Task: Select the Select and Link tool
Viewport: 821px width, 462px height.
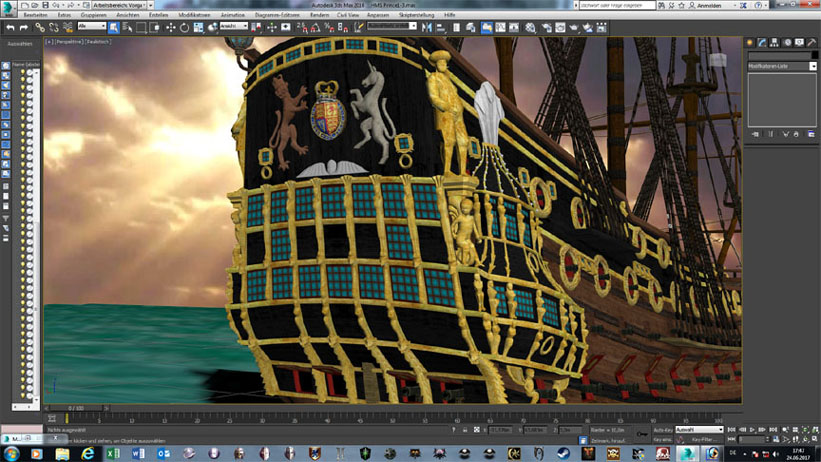Action: pos(40,27)
